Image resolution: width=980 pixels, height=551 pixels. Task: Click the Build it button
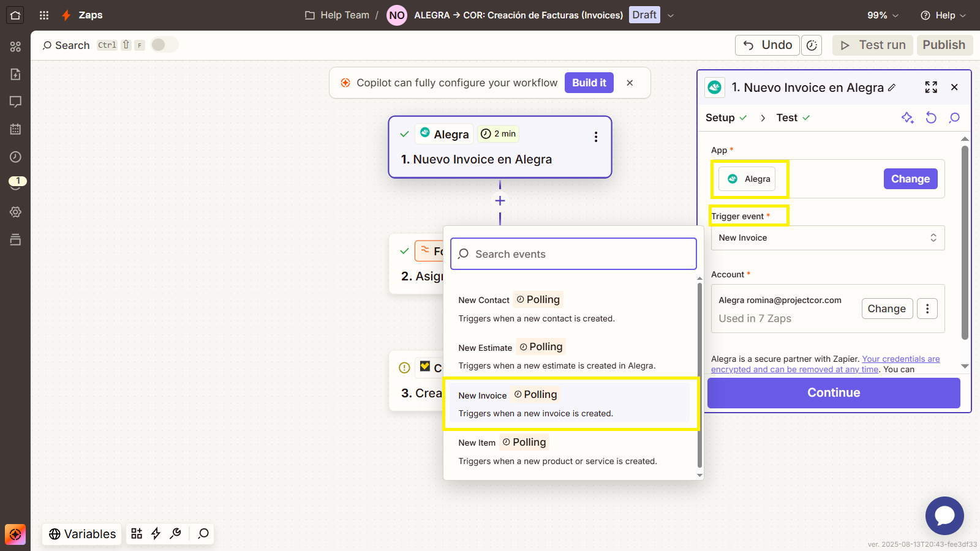589,83
